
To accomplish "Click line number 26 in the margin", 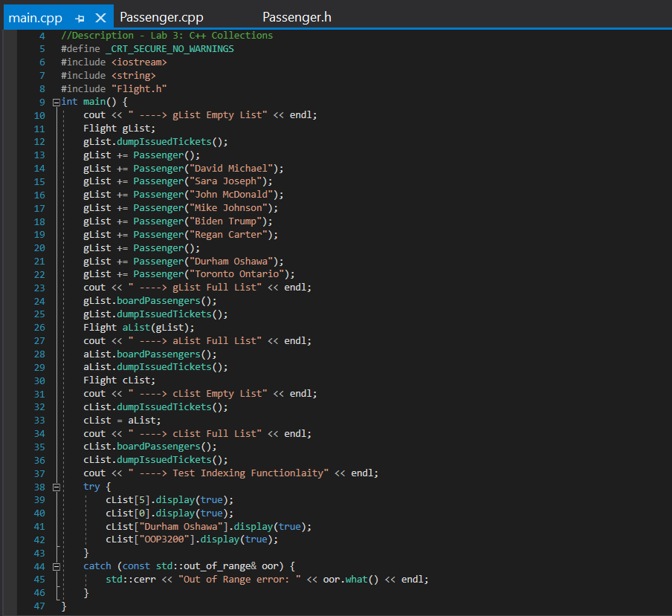I will click(39, 328).
